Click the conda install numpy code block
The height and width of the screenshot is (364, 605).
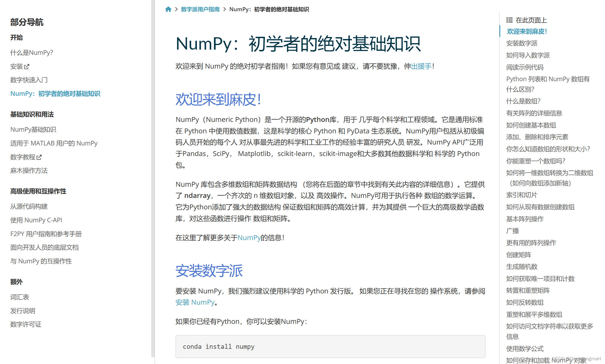(330, 347)
